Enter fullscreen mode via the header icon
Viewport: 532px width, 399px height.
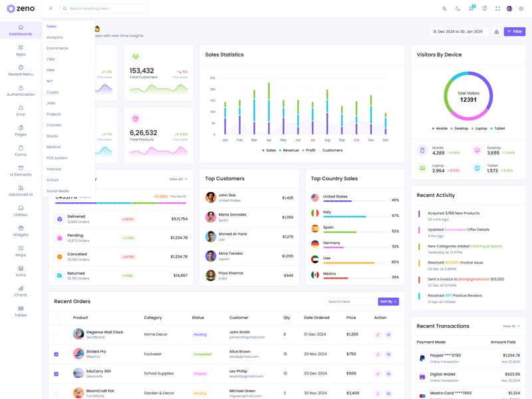(497, 9)
